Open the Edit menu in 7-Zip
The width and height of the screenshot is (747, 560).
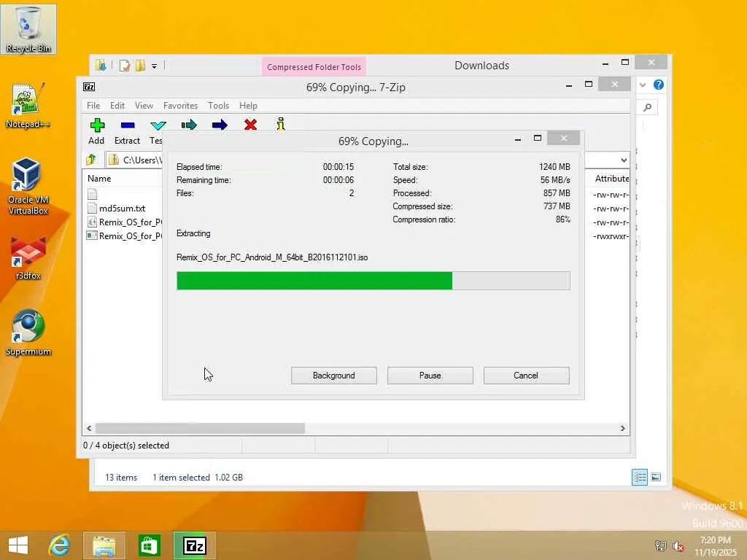pyautogui.click(x=117, y=106)
